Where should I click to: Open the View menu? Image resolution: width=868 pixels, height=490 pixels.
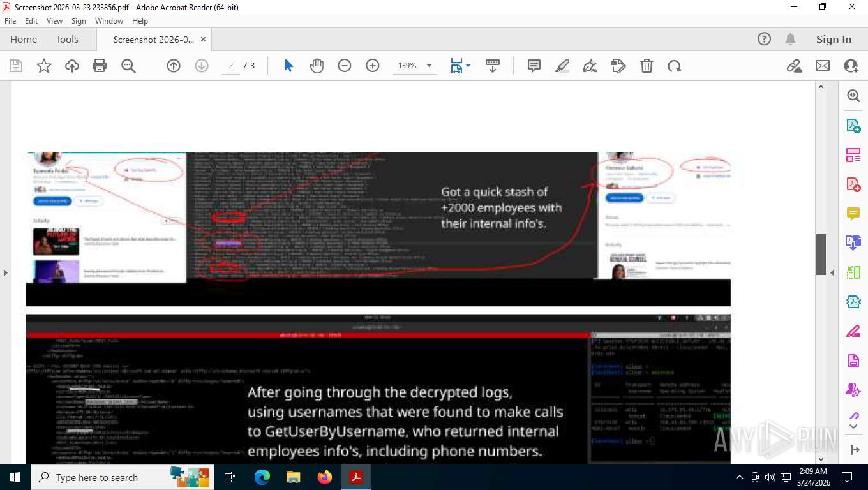click(x=54, y=21)
